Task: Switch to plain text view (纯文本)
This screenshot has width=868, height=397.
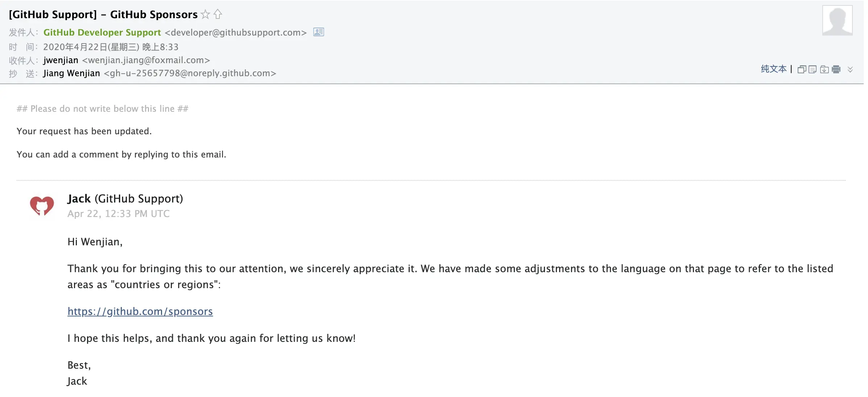Action: (773, 69)
